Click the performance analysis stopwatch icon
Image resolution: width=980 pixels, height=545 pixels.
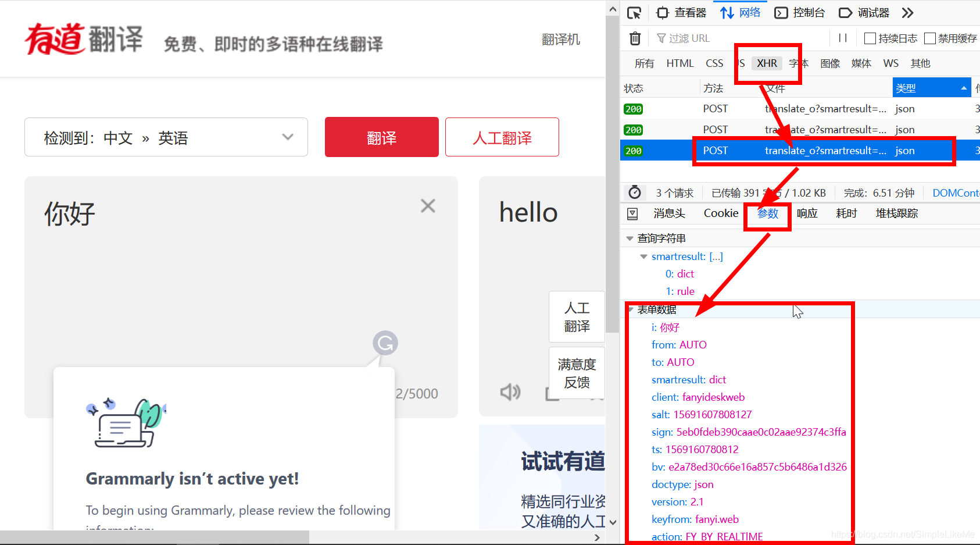635,193
